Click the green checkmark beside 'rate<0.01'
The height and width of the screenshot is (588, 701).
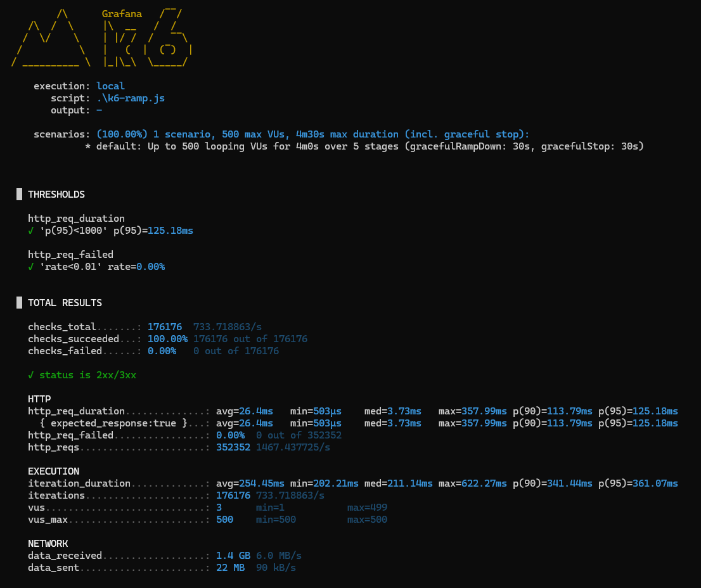[x=30, y=267]
